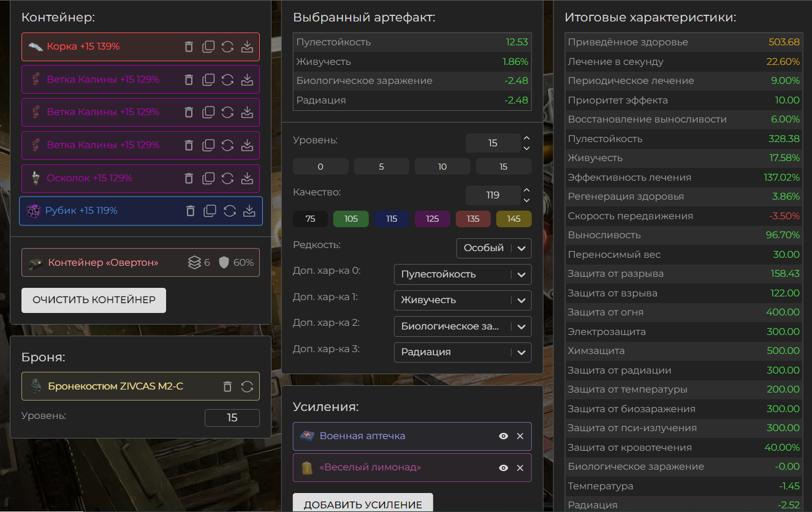Swap the Бронекостюм ZIVCAS M2-C armor
812x512 pixels.
(247, 386)
